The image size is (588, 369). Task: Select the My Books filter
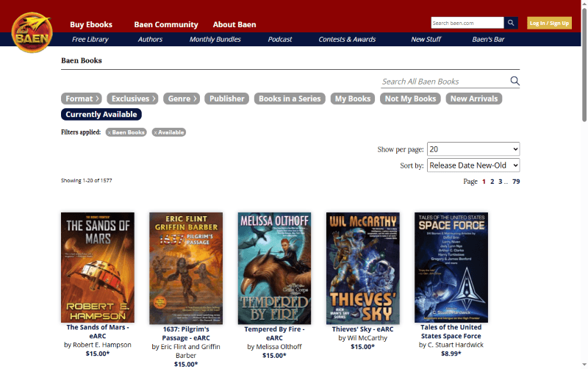[x=353, y=98]
